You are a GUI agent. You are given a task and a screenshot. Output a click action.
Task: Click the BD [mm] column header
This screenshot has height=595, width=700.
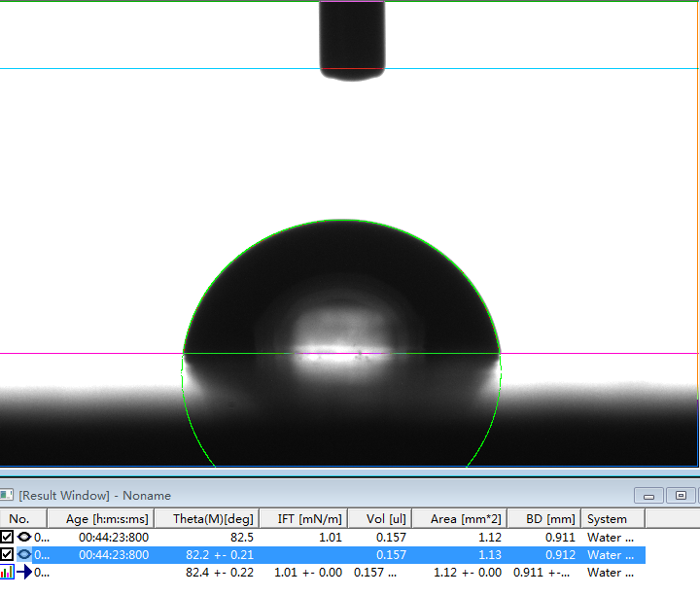click(547, 519)
